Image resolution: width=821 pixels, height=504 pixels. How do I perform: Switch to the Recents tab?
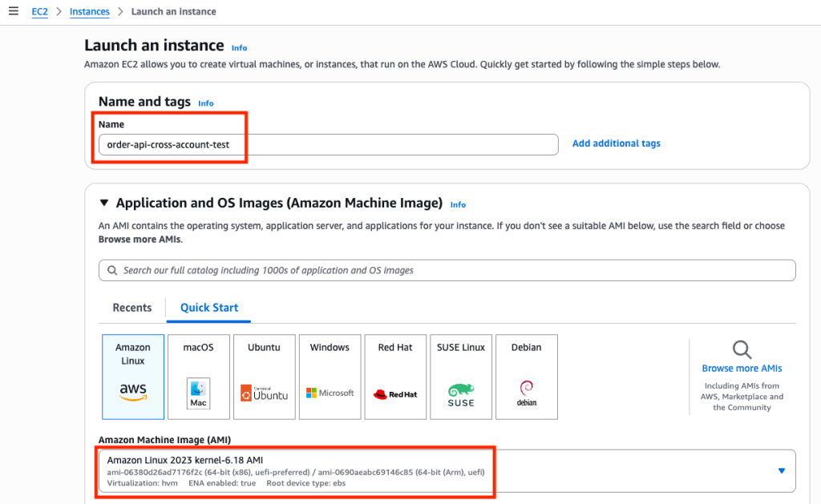tap(132, 308)
